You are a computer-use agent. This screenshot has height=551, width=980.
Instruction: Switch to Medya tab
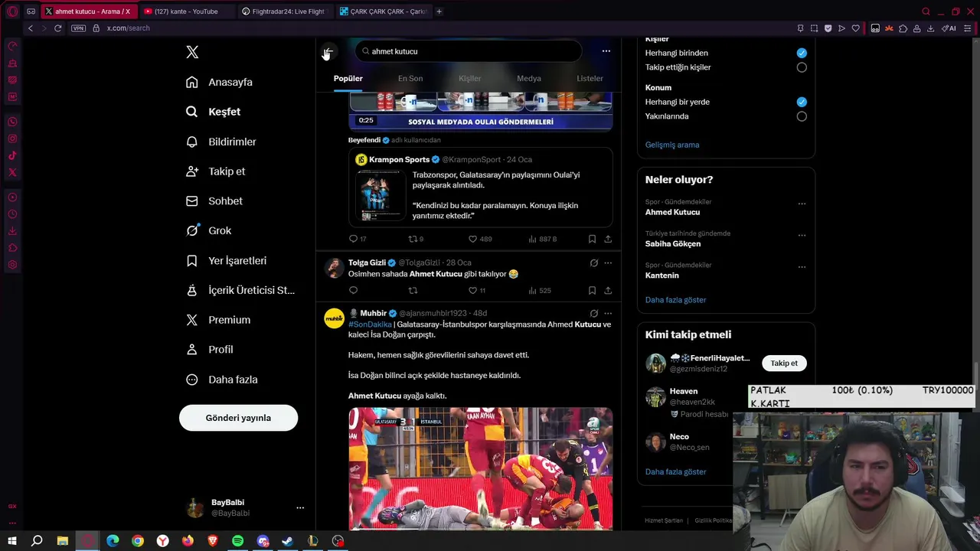click(x=529, y=78)
